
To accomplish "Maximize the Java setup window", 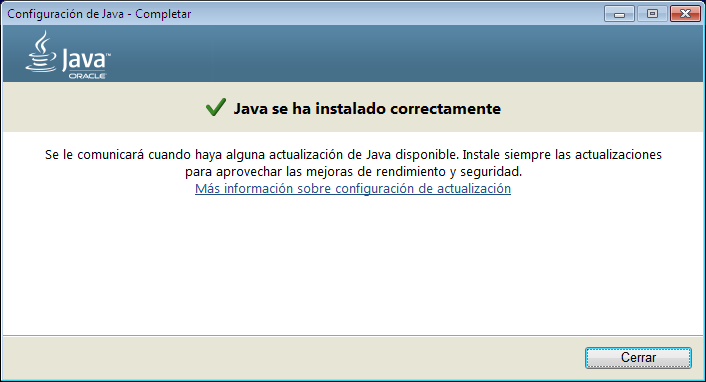I will 652,14.
